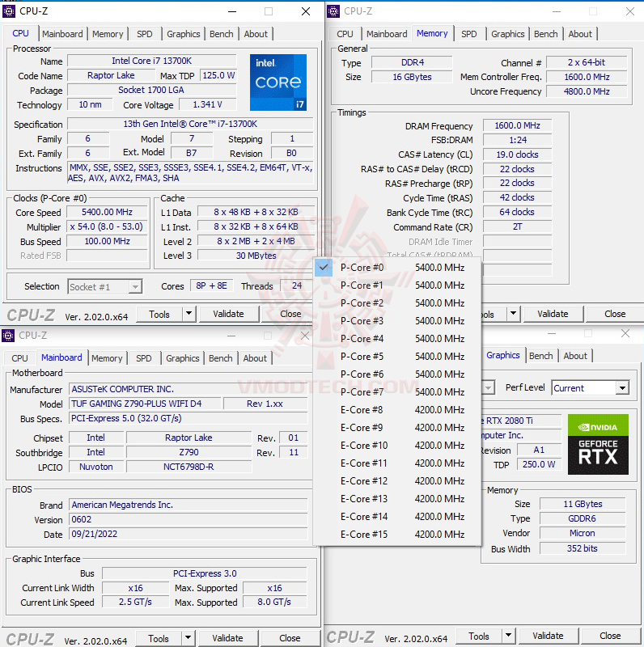Open Graphics tab in CPU window

[184, 34]
